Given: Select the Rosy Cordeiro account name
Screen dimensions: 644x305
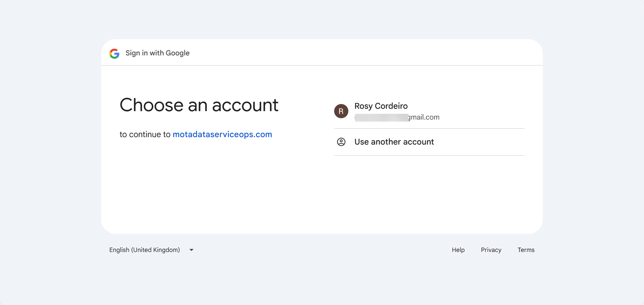Looking at the screenshot, I should tap(381, 106).
